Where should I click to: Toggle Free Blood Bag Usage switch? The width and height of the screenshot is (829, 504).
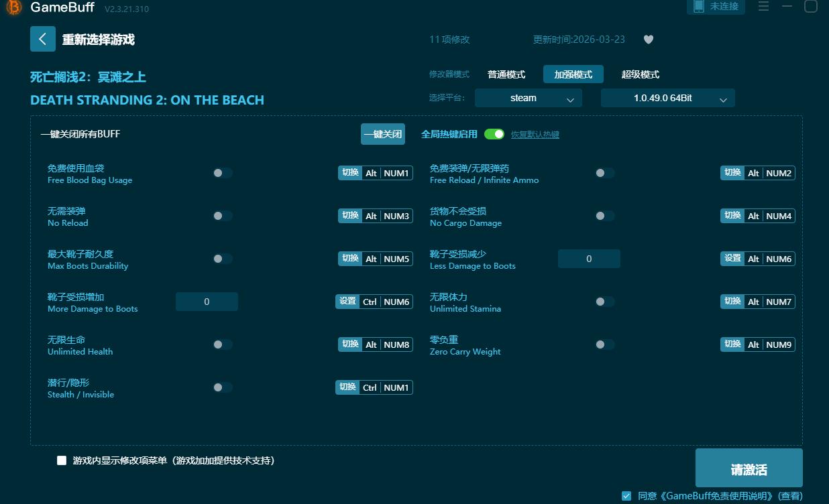[223, 173]
